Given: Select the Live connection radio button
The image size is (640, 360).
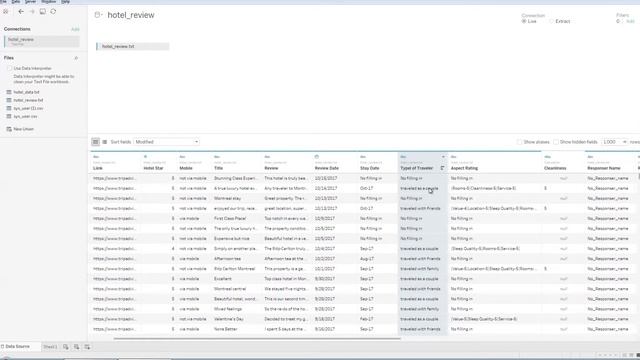Looking at the screenshot, I should [524, 21].
